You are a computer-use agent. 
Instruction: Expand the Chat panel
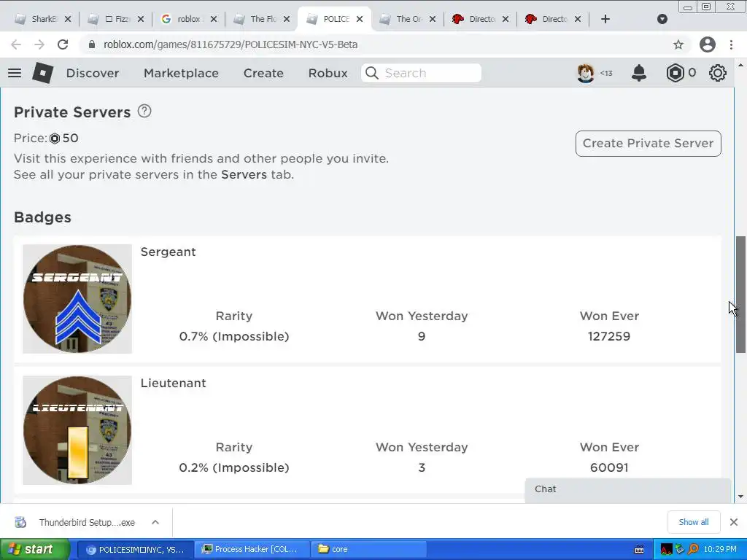pyautogui.click(x=628, y=490)
